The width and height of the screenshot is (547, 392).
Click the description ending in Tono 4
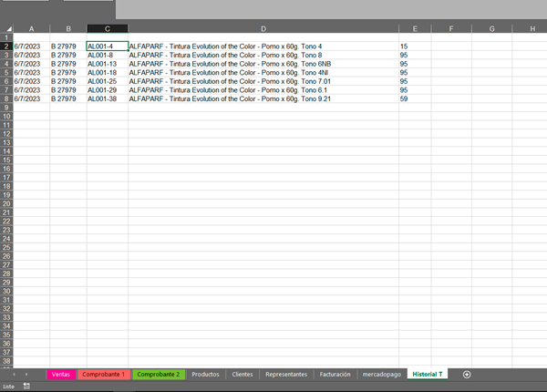coord(263,46)
